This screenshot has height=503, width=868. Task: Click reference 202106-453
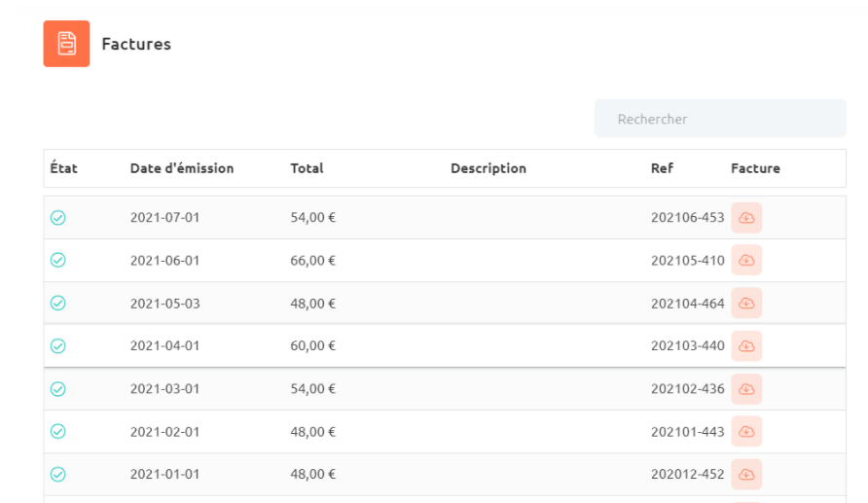point(688,218)
